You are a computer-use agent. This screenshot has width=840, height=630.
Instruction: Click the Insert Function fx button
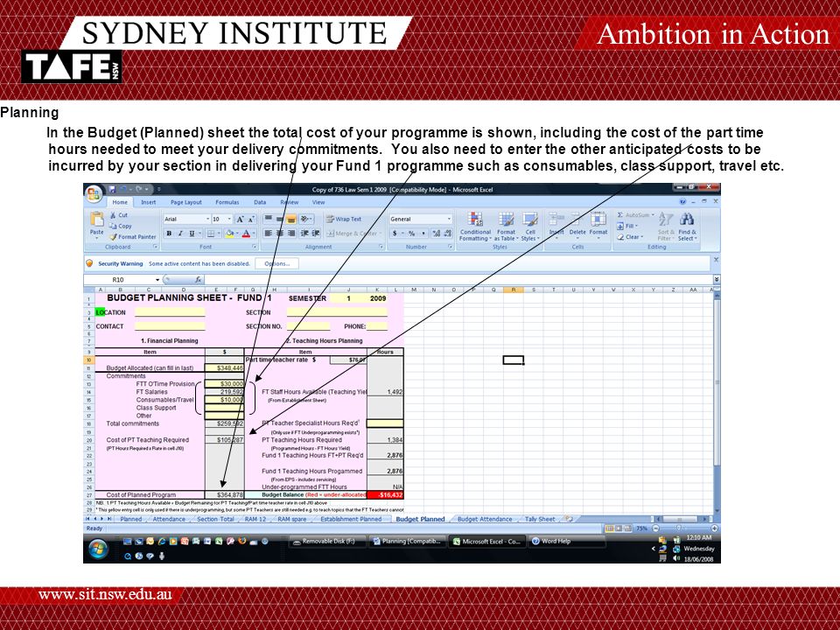pos(198,280)
